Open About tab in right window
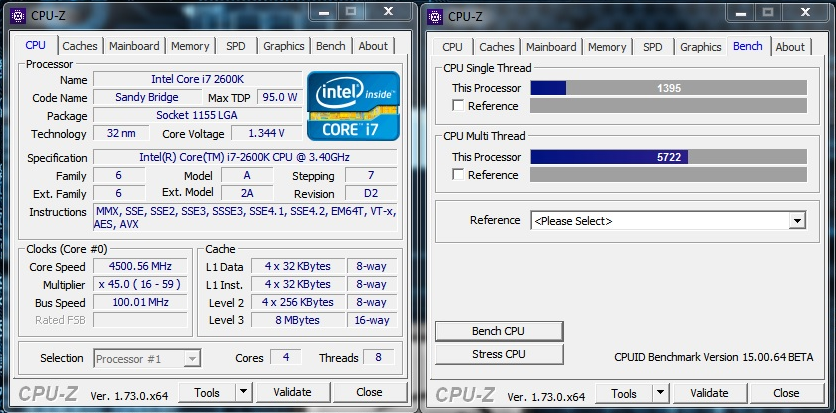 (790, 47)
